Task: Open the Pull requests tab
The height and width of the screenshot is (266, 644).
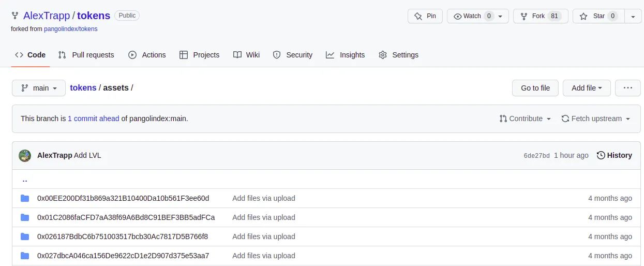Action: pyautogui.click(x=86, y=55)
